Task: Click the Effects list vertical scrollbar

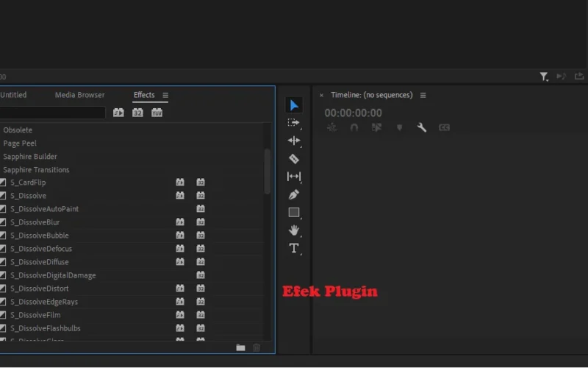Action: pyautogui.click(x=268, y=171)
